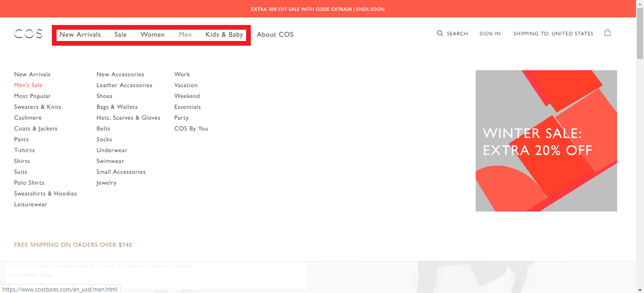Open Shirts category
This screenshot has height=293, width=644.
coord(22,161)
